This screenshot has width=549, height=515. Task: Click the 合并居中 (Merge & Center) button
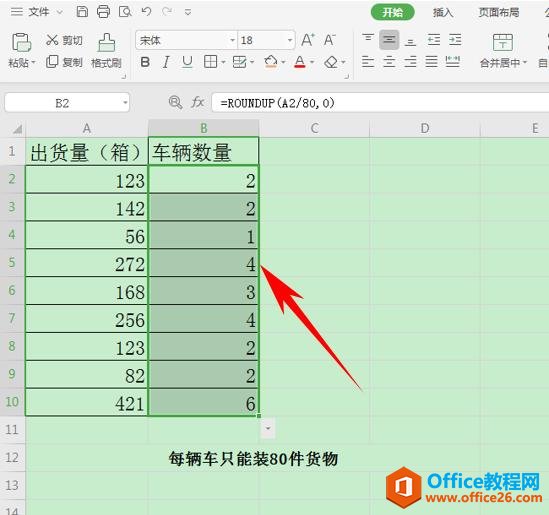pos(503,51)
